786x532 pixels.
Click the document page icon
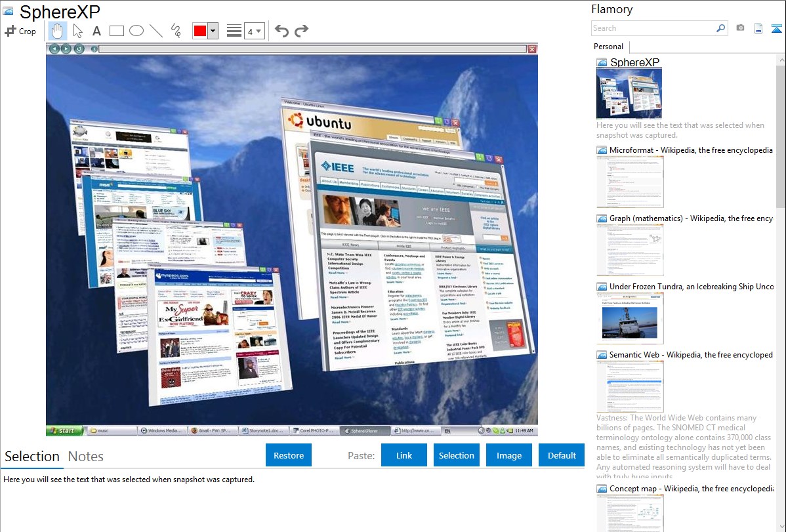(758, 28)
